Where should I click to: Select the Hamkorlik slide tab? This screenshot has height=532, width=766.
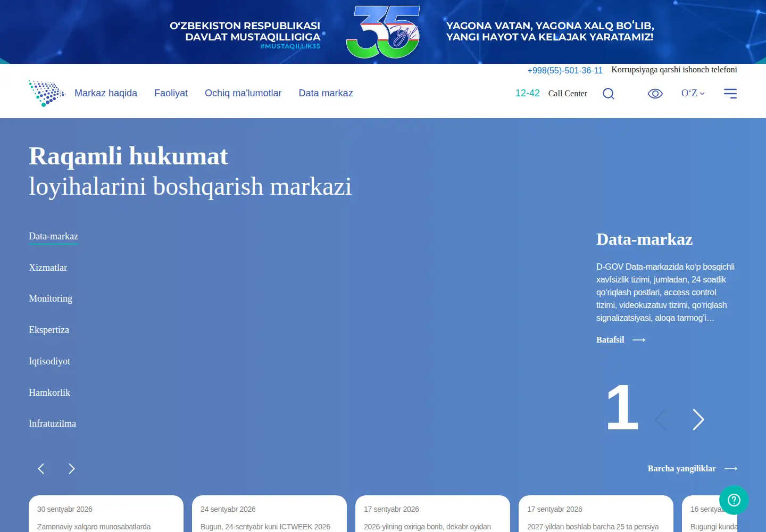coord(49,393)
